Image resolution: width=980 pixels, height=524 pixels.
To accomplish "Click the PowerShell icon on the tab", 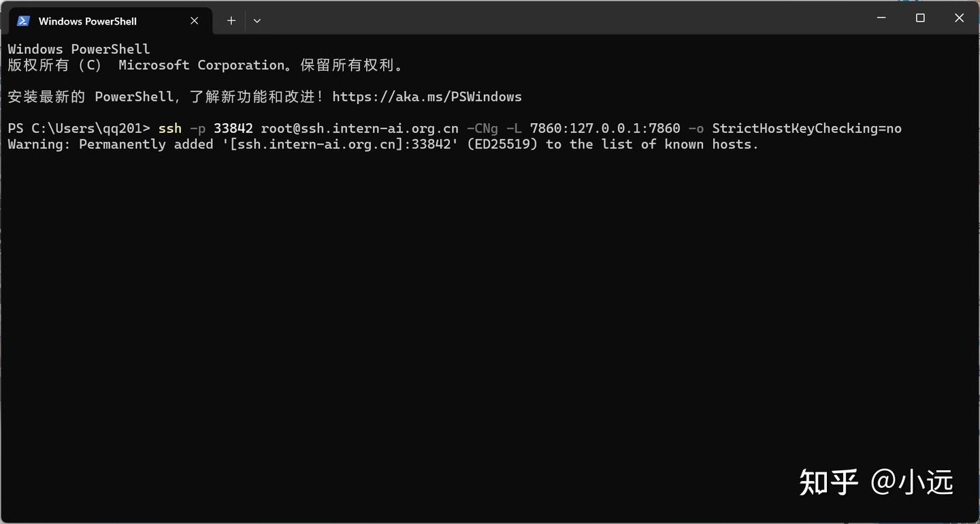I will coord(22,20).
